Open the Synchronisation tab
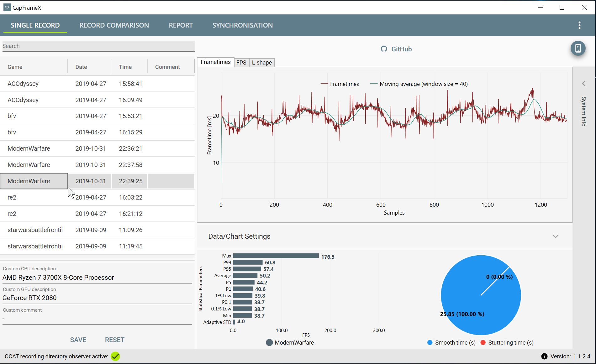 tap(242, 25)
